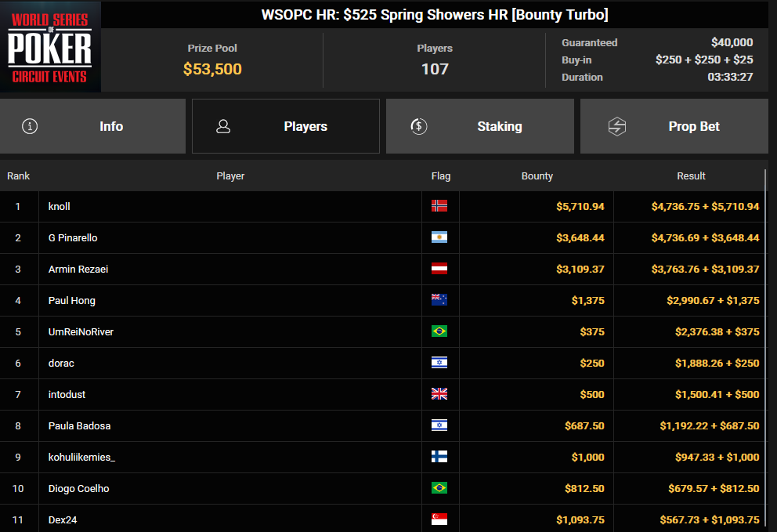The image size is (777, 532).
Task: Click Austria flag next to Armin Rezaei
Action: [439, 269]
